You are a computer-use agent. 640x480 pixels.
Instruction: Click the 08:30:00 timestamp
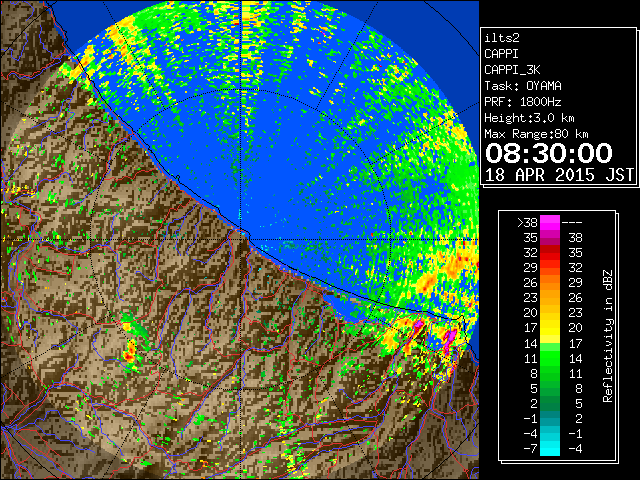coord(549,153)
